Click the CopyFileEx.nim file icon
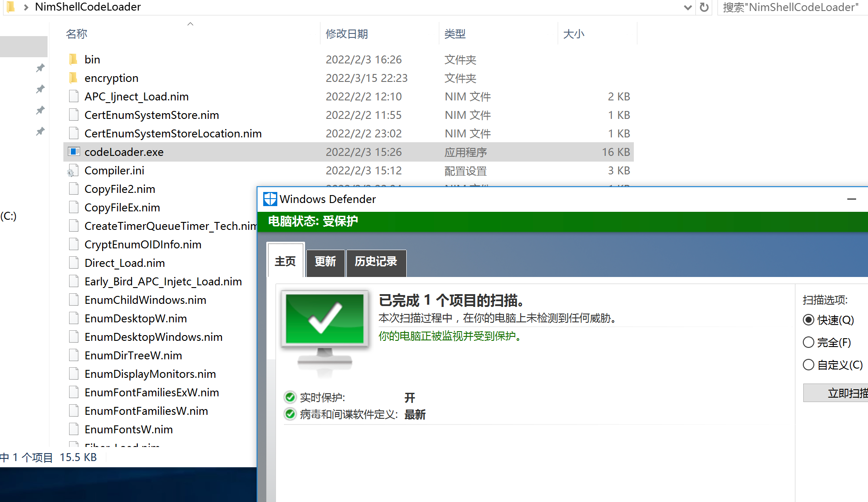The image size is (868, 502). pos(74,207)
